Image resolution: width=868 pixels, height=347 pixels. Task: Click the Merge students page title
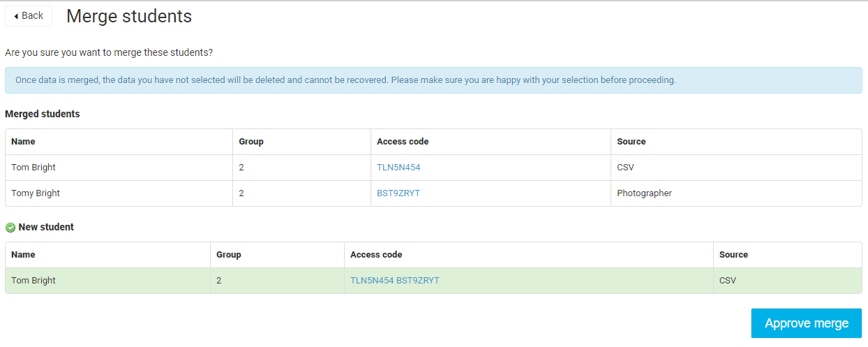(129, 16)
